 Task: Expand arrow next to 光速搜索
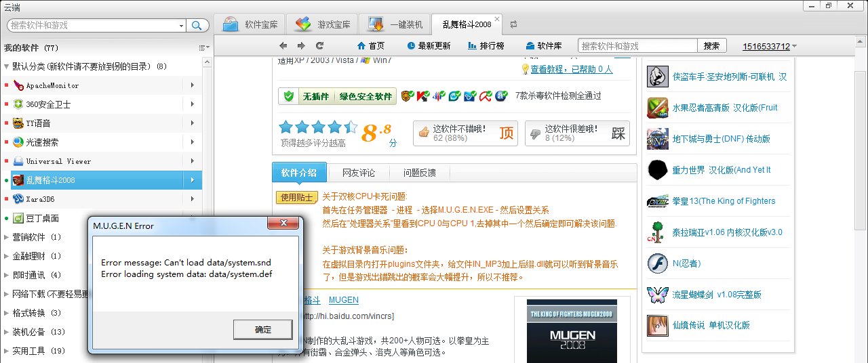coord(193,142)
